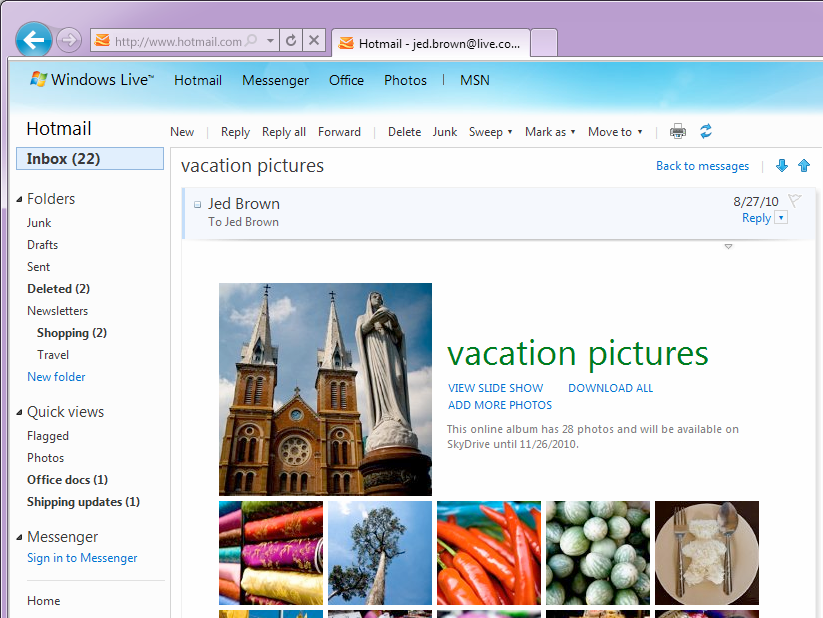Jump to the previous message using up arrow

point(803,165)
